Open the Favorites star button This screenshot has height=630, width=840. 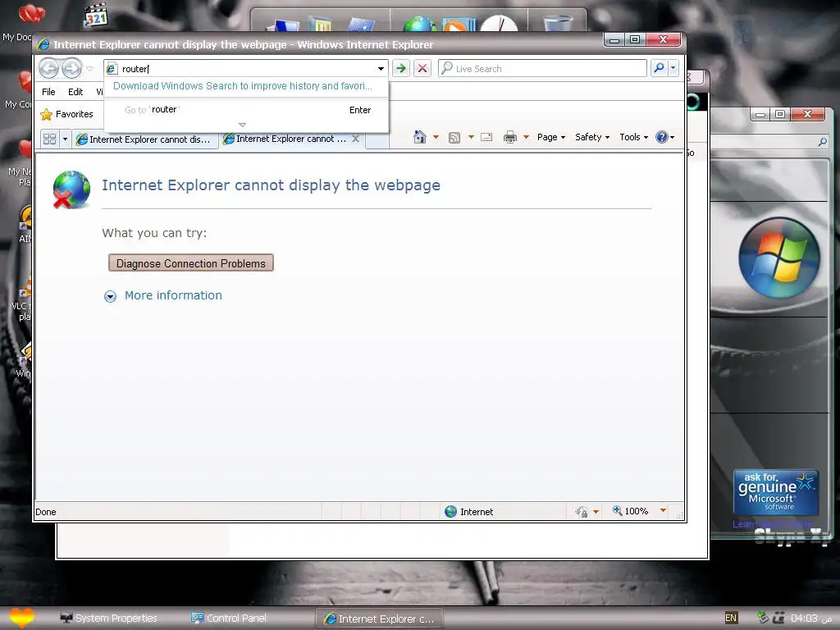coord(67,114)
